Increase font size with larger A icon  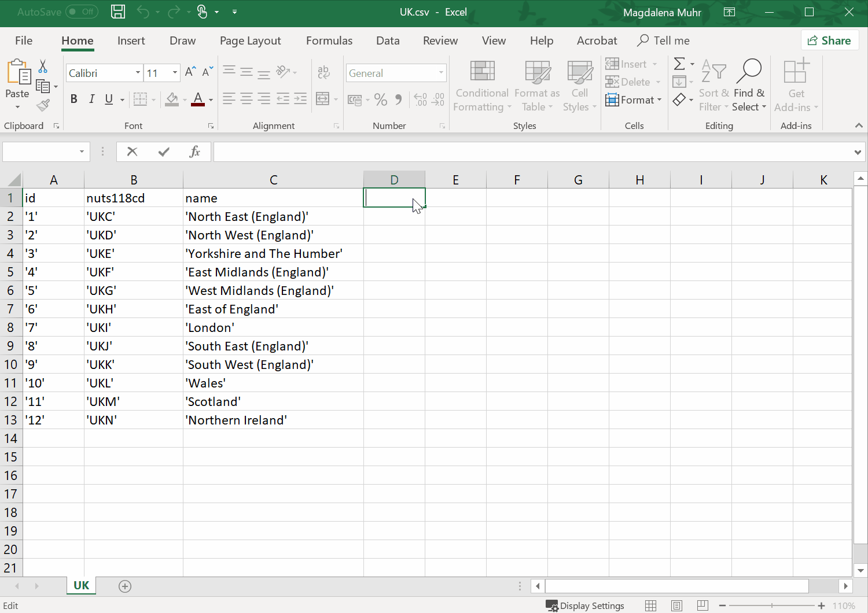click(x=190, y=72)
